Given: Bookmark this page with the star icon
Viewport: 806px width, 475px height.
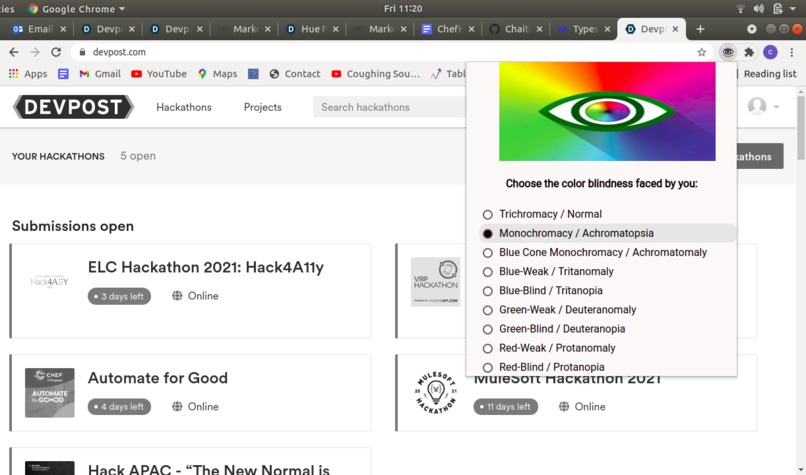Looking at the screenshot, I should pos(701,52).
